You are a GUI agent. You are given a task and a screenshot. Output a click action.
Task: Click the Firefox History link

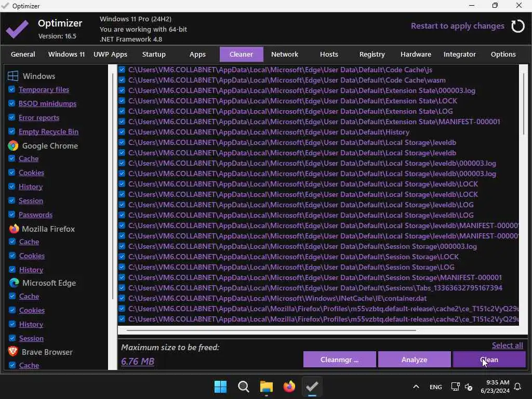tap(31, 270)
